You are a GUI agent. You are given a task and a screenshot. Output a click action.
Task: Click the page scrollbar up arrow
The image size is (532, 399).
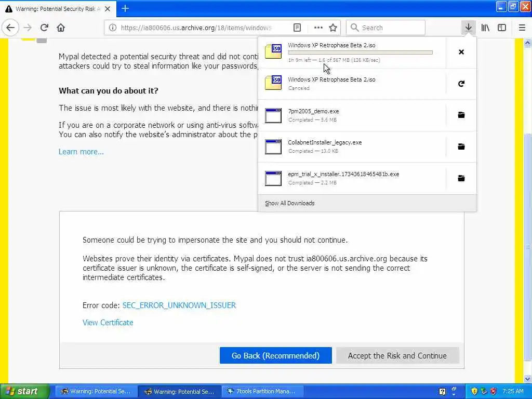(x=528, y=43)
